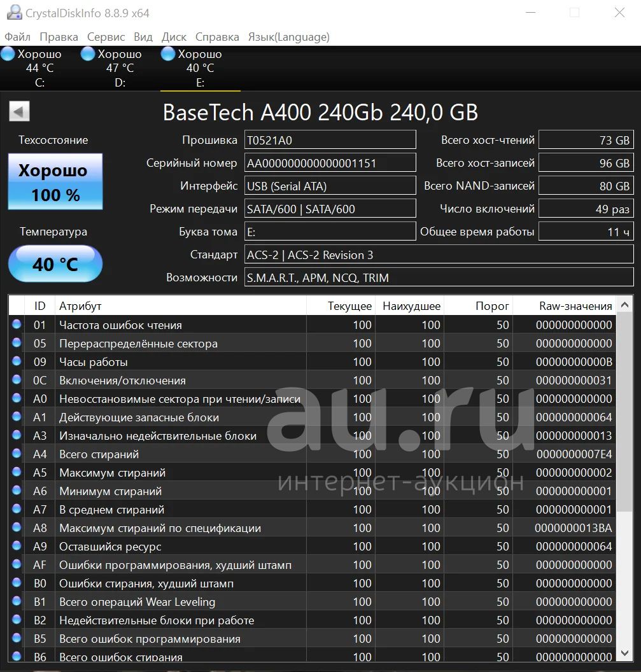The height and width of the screenshot is (672, 641).
Task: Select the row Оставшийся ресурс
Action: coord(312,547)
